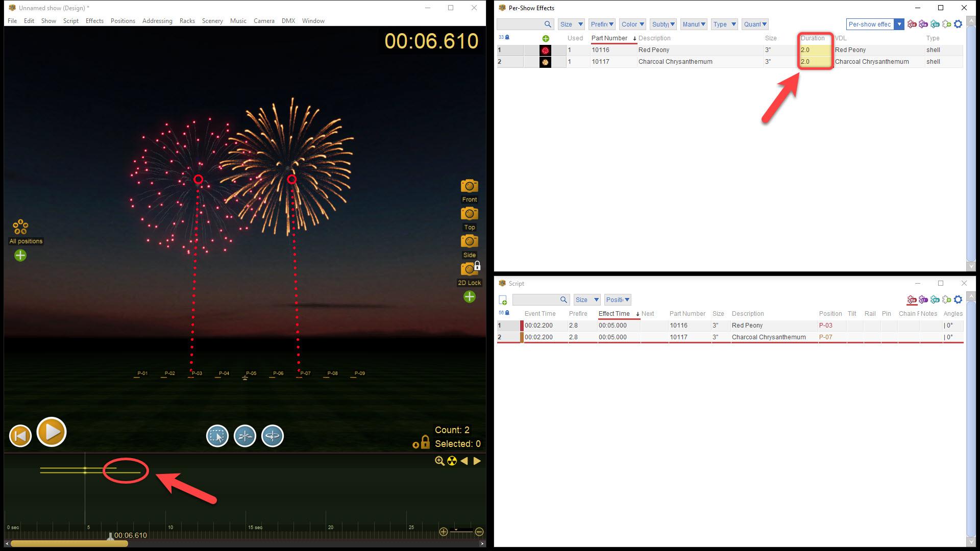Sort by the Duration column header
Viewport: 980px width, 551px height.
812,38
